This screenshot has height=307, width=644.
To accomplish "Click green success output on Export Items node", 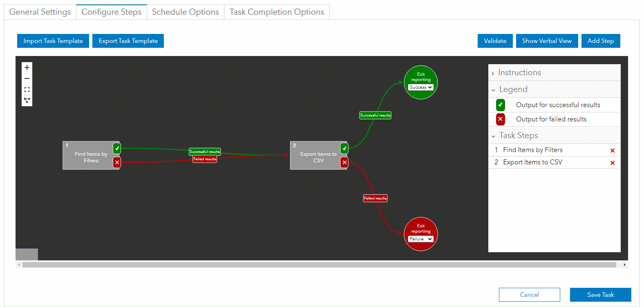I will pos(344,148).
